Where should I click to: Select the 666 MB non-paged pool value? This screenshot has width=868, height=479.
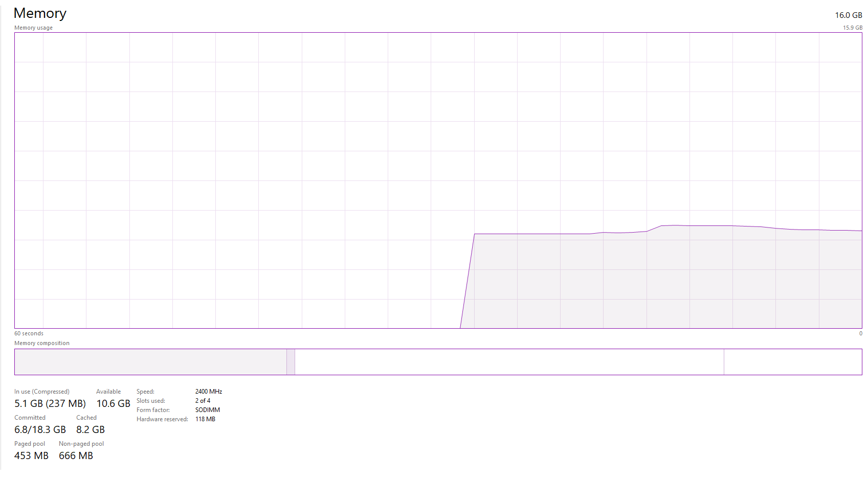click(x=76, y=455)
